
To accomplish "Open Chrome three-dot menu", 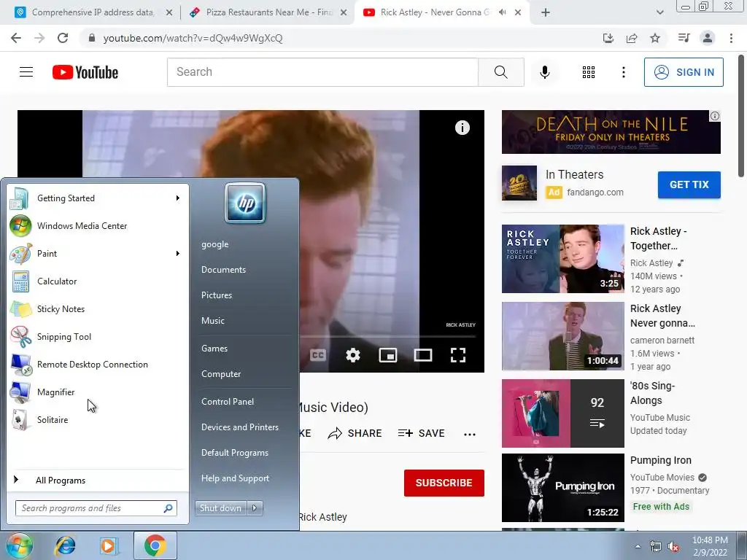I will (x=731, y=38).
